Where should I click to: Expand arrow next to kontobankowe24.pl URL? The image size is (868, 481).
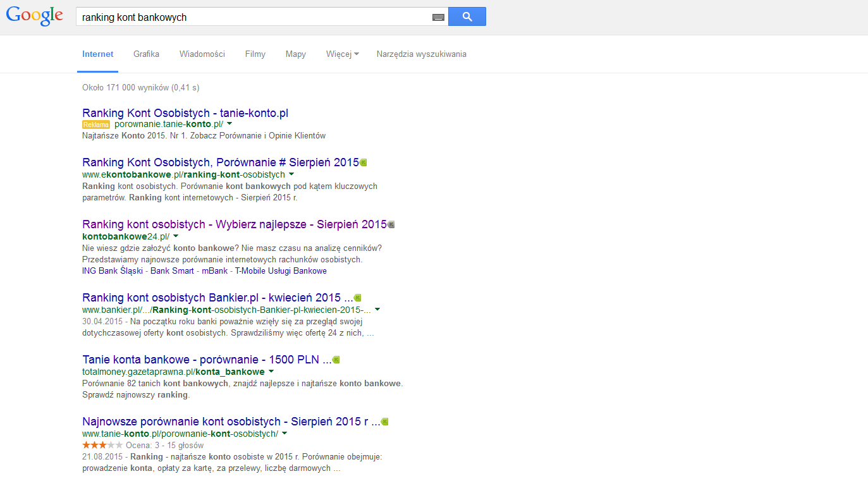tap(176, 236)
